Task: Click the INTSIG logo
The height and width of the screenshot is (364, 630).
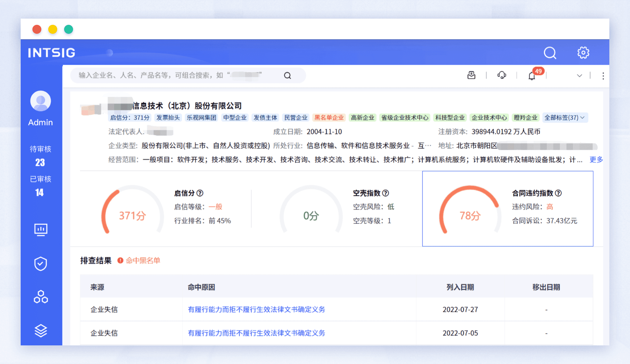Action: coord(52,53)
